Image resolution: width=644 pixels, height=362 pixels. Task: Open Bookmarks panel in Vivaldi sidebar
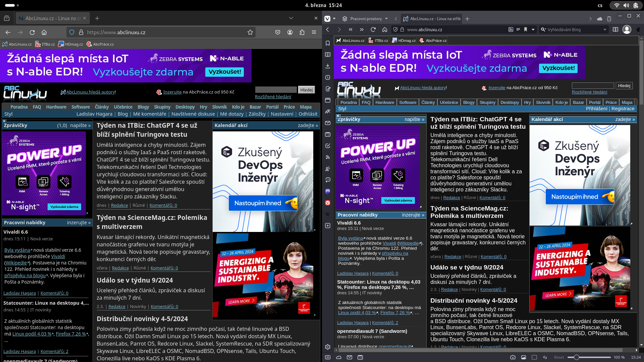328,43
